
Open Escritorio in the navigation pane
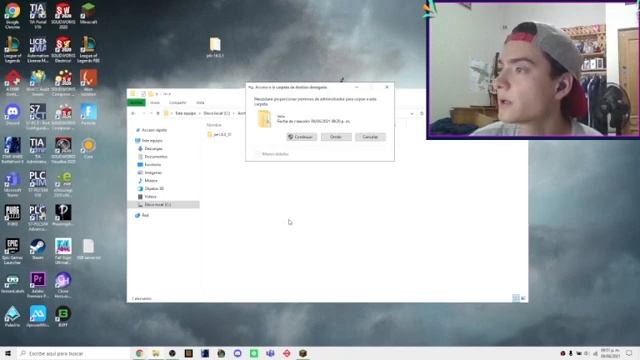coord(149,164)
